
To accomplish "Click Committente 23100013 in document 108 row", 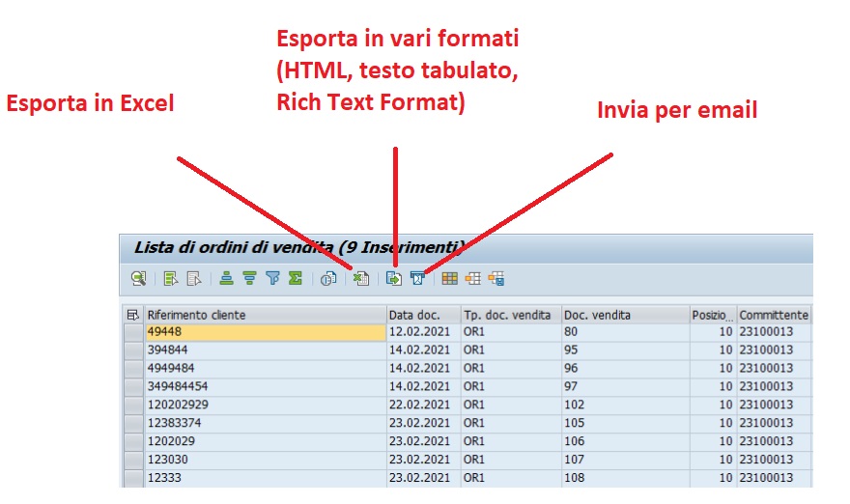I will [x=774, y=478].
